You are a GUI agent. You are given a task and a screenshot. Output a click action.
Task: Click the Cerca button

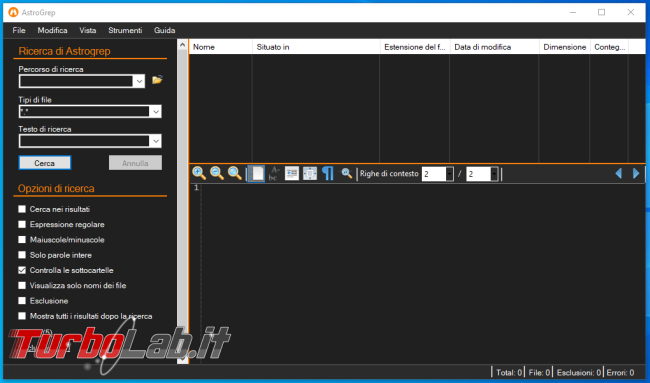point(45,163)
